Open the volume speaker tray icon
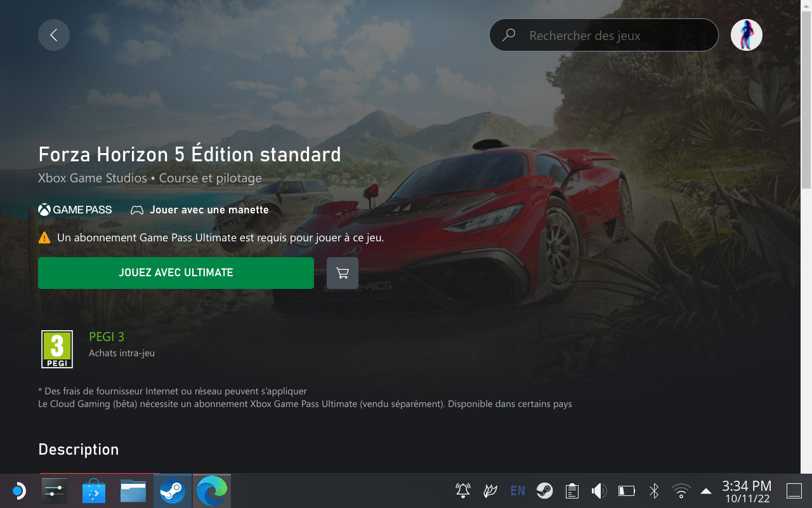This screenshot has width=812, height=508. coord(599,490)
